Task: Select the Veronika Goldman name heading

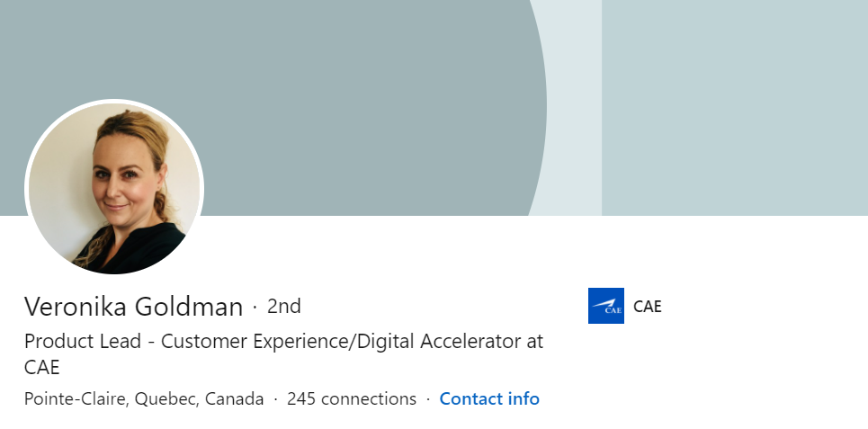Action: click(133, 306)
